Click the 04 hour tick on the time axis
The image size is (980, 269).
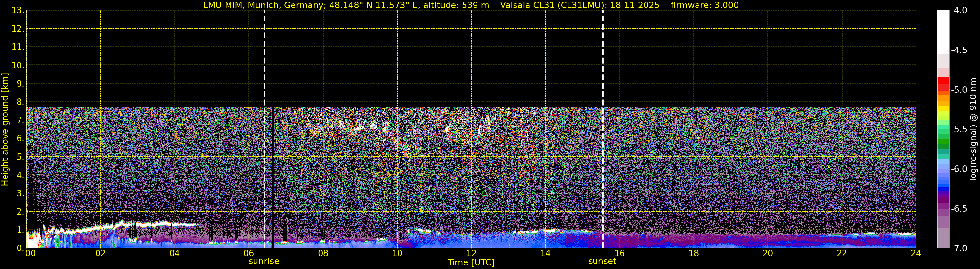pyautogui.click(x=174, y=253)
